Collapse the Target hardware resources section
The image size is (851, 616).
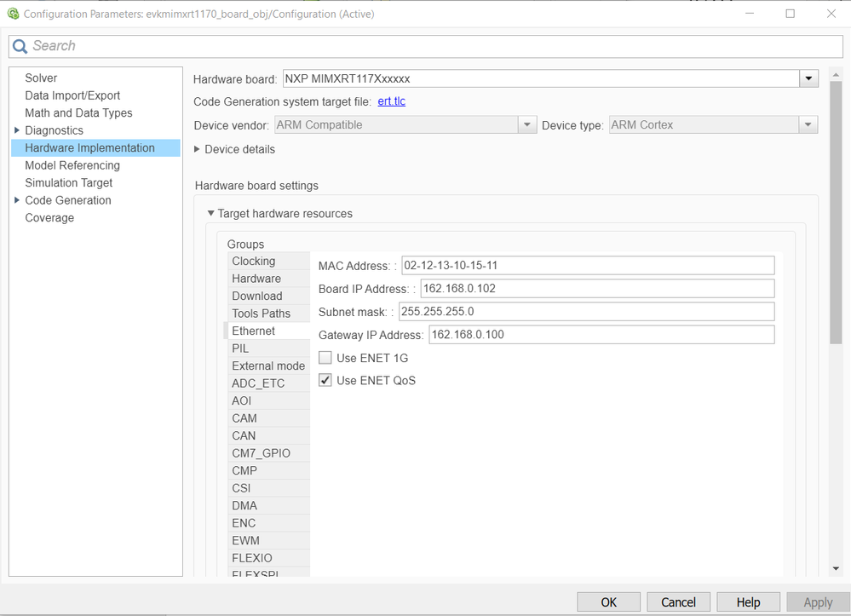point(210,214)
